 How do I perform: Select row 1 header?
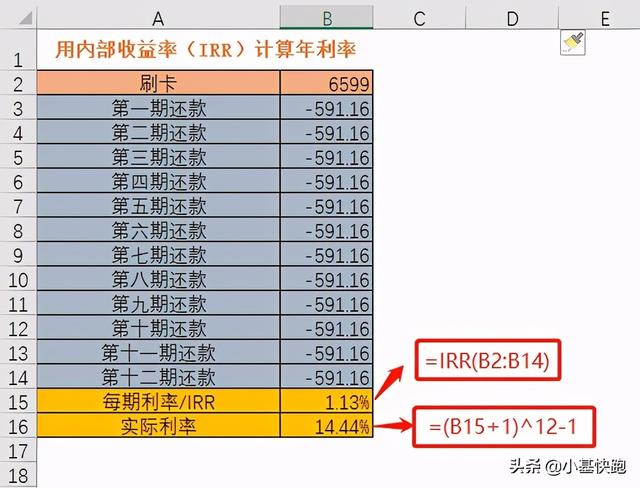tap(18, 50)
